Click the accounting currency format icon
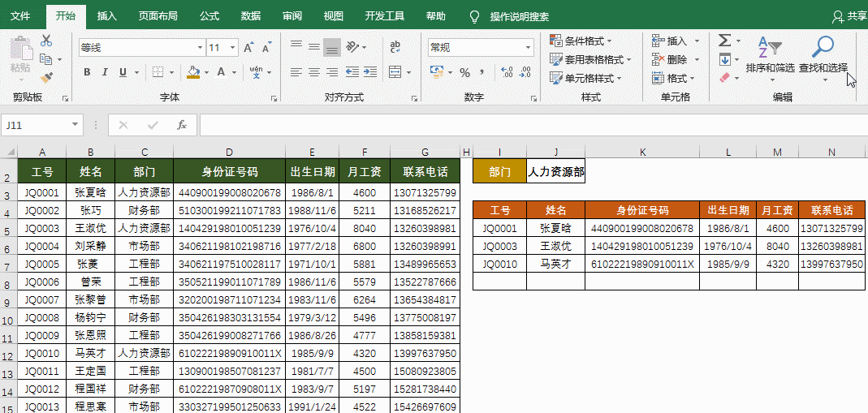Screen dimensions: 868x413 pos(438,72)
